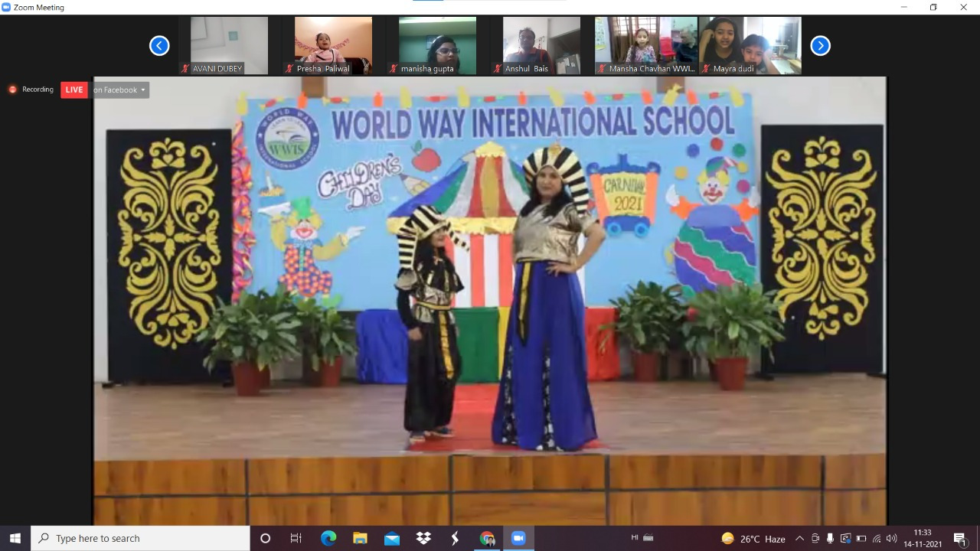Open Cortana circle icon on taskbar
This screenshot has height=551, width=980.
(x=265, y=538)
